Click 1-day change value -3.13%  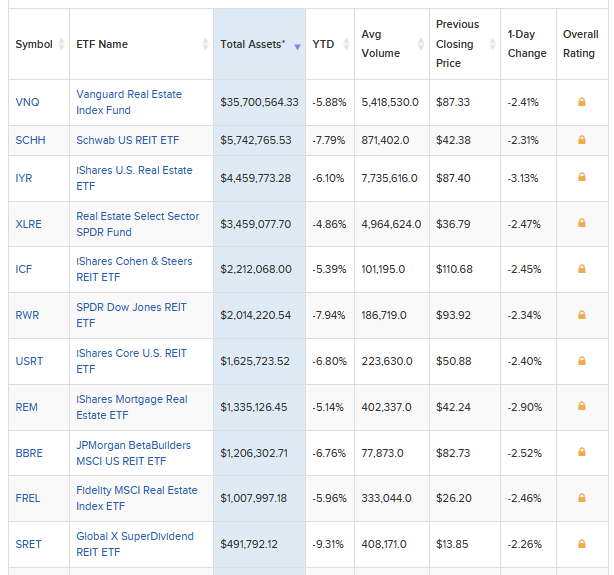pyautogui.click(x=523, y=178)
